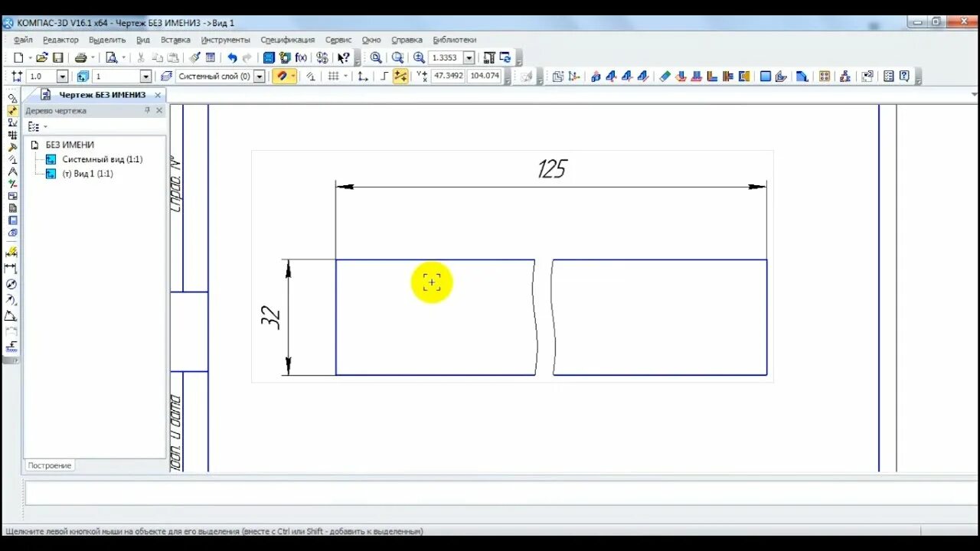Image resolution: width=980 pixels, height=551 pixels.
Task: Open the Справка menu
Action: 407,40
